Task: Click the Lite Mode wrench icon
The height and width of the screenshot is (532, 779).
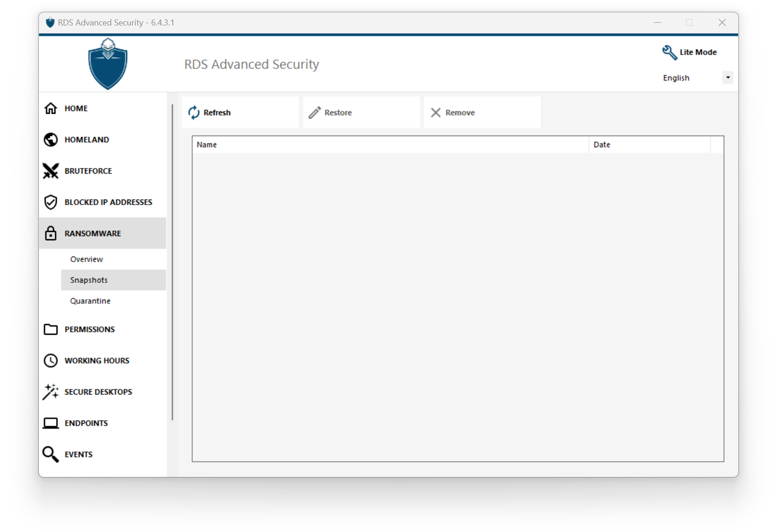Action: [669, 52]
